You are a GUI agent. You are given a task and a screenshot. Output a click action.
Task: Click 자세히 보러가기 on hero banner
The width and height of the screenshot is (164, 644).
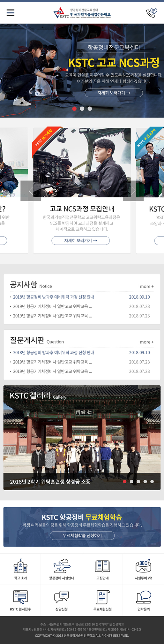[x=114, y=93]
